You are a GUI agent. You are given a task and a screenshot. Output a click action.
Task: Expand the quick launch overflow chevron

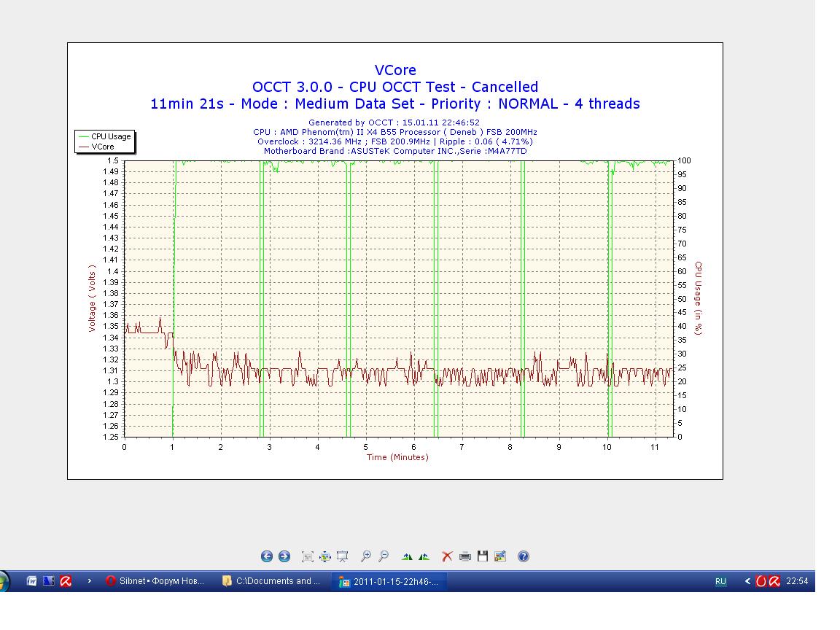click(x=90, y=581)
